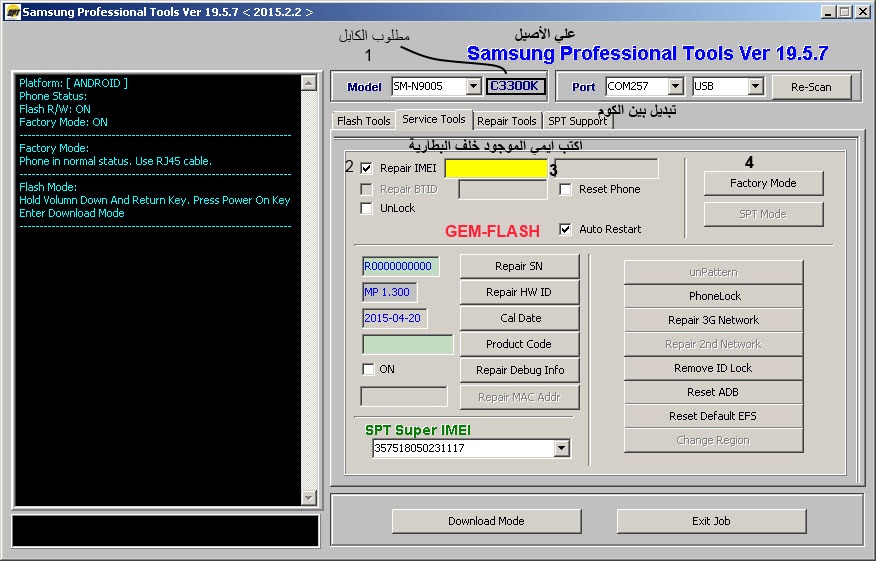This screenshot has height=561, width=876.
Task: Click the Repair 3G Network button
Action: pos(713,320)
